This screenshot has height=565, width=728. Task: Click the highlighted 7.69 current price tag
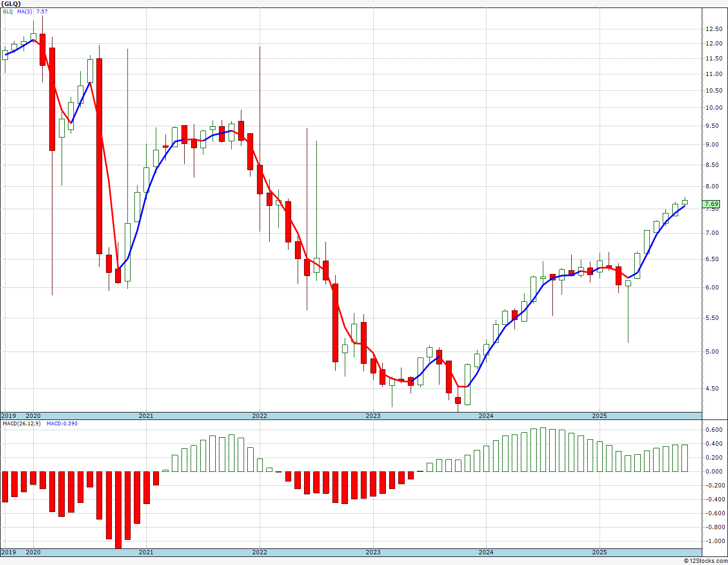coord(711,204)
